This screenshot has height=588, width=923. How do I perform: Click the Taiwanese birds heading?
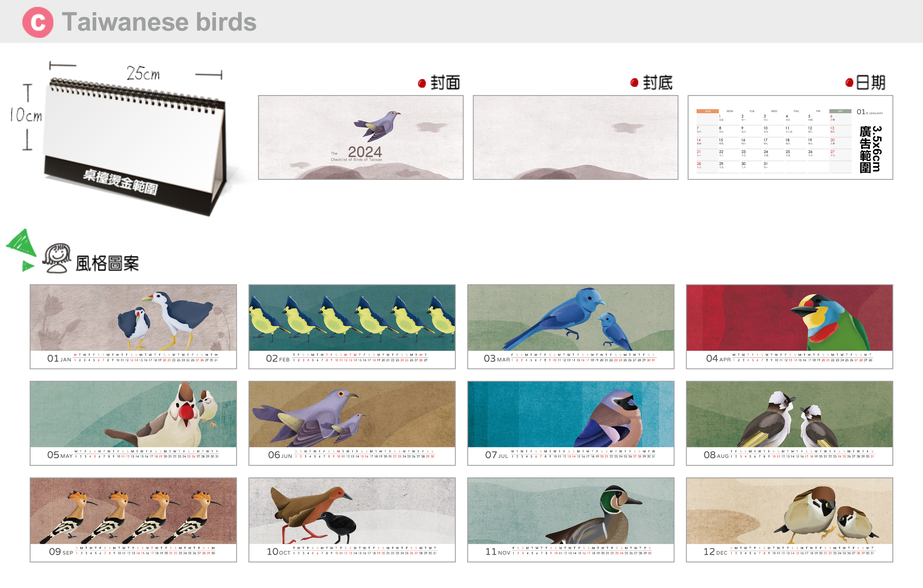[159, 22]
